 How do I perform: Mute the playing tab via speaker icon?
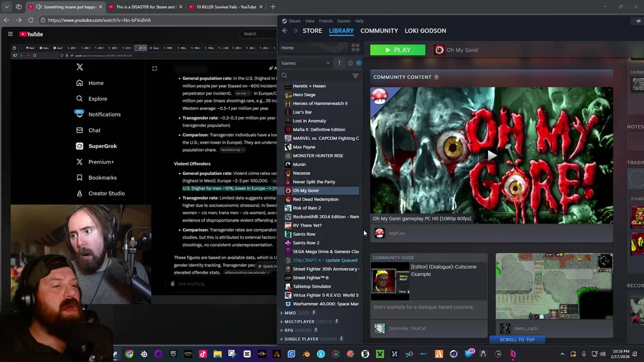point(39,7)
